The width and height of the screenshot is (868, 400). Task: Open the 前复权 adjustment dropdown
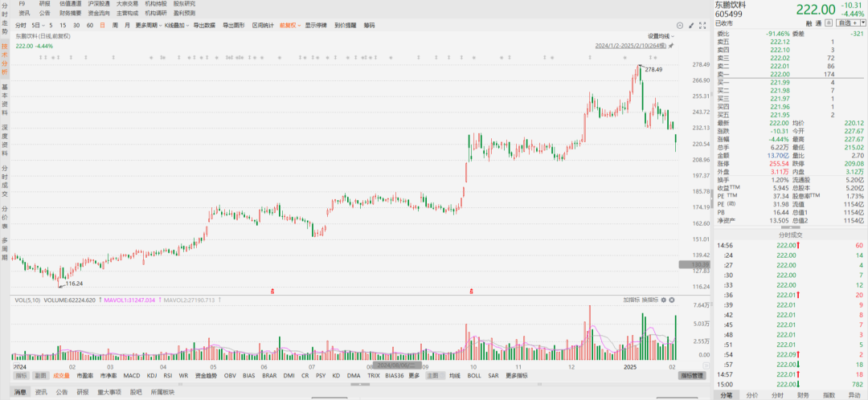click(x=290, y=26)
